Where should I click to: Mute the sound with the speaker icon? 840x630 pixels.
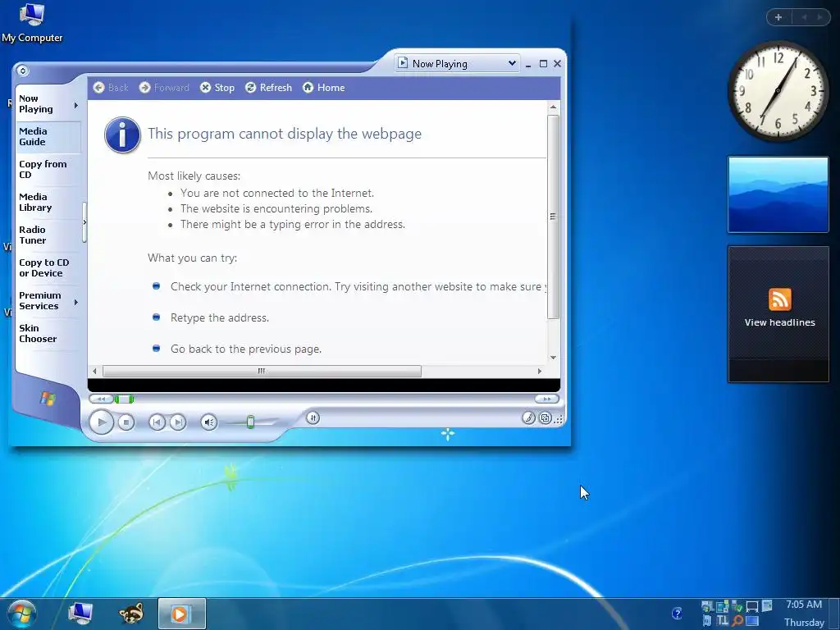point(209,422)
